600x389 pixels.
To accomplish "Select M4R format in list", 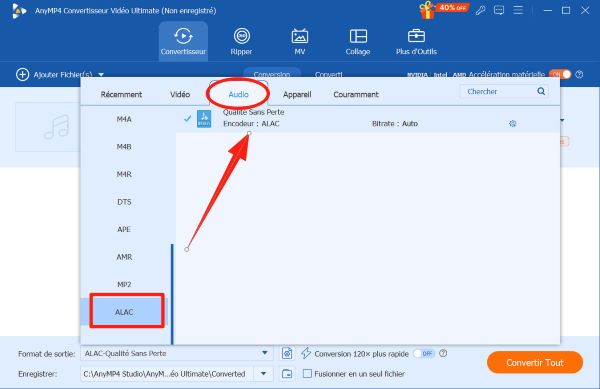I will click(124, 174).
